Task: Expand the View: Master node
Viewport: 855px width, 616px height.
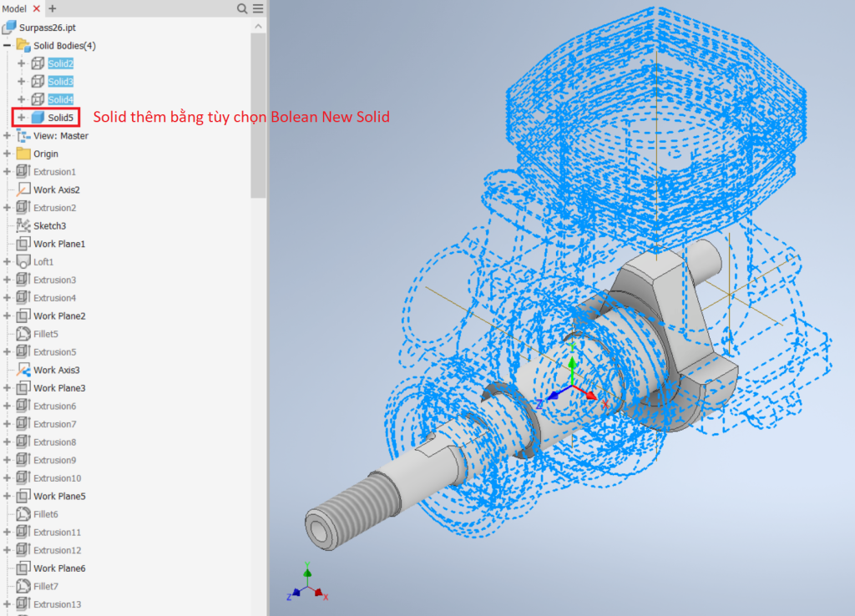Action: click(8, 135)
